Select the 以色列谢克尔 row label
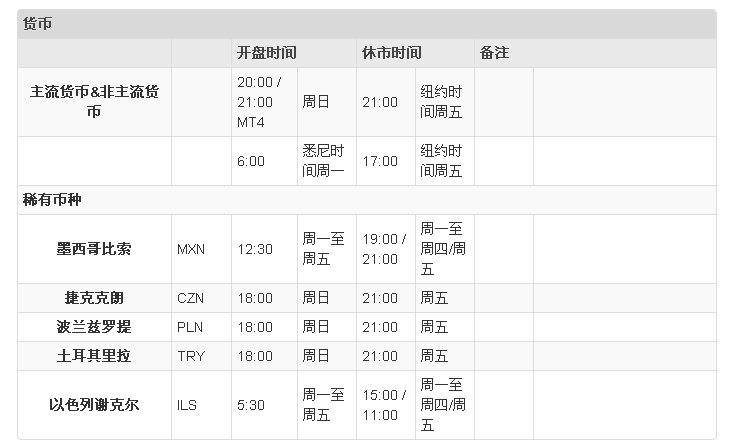The image size is (733, 448). (x=94, y=405)
